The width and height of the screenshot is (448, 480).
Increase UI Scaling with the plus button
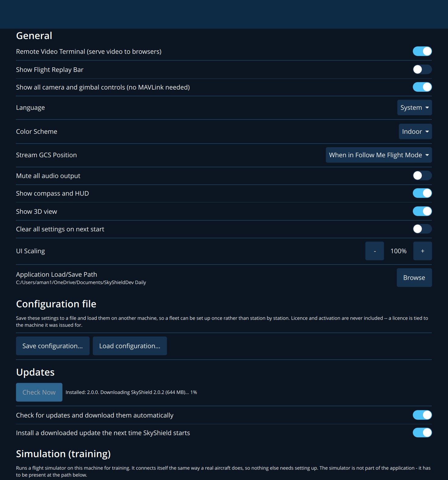pos(422,251)
